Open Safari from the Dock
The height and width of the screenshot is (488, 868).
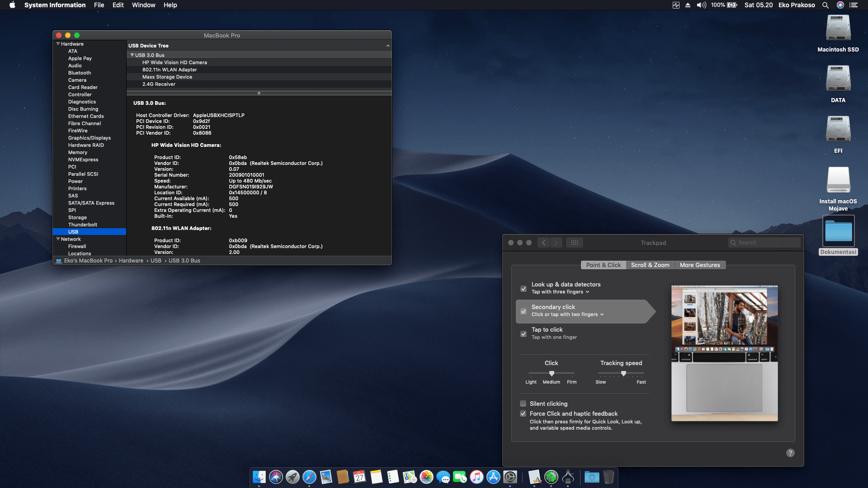[x=309, y=477]
